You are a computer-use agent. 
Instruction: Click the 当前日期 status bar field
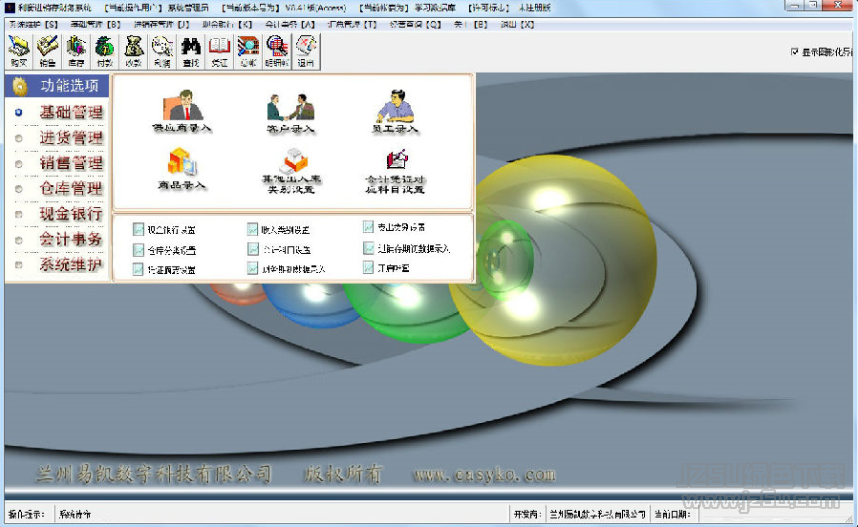coord(673,514)
